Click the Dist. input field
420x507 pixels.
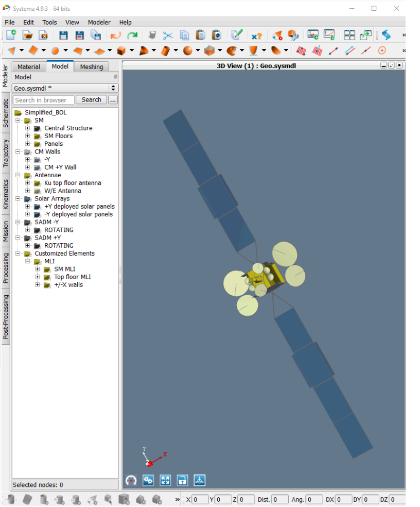pos(280,500)
